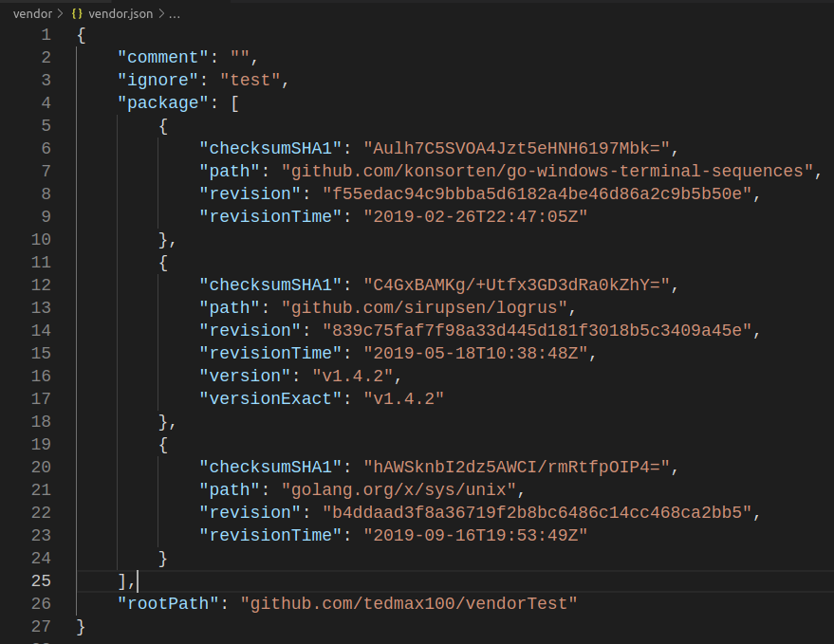Image resolution: width=834 pixels, height=644 pixels.
Task: Click line number 25 in the gutter
Action: 41,580
